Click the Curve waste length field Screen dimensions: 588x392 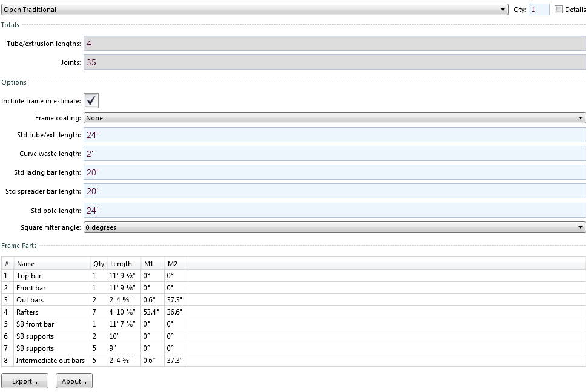pyautogui.click(x=334, y=154)
